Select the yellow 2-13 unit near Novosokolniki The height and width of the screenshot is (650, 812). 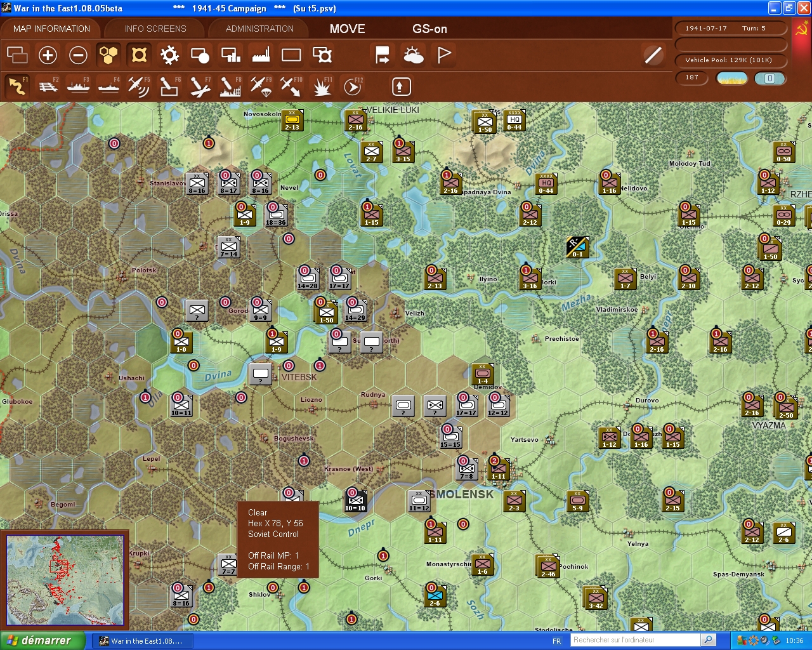(292, 121)
